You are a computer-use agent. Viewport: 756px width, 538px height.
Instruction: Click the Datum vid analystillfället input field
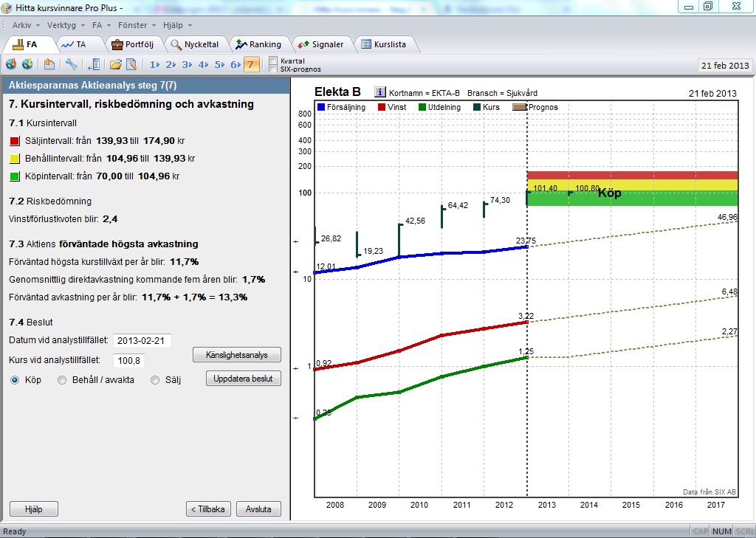point(142,340)
